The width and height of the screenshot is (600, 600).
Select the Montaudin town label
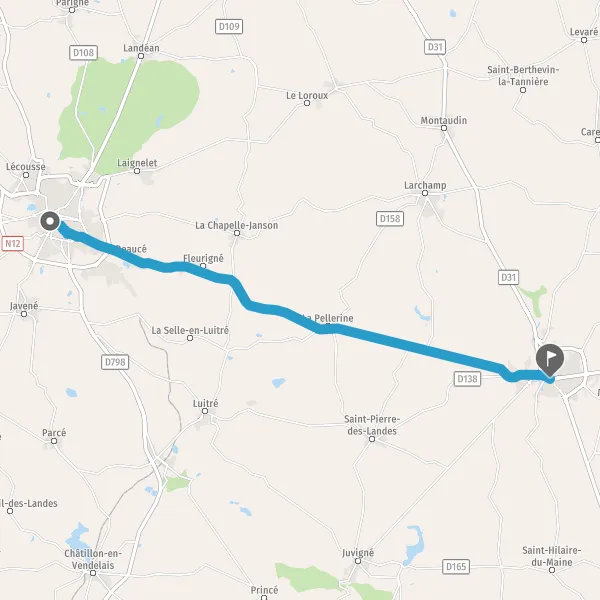pos(444,121)
